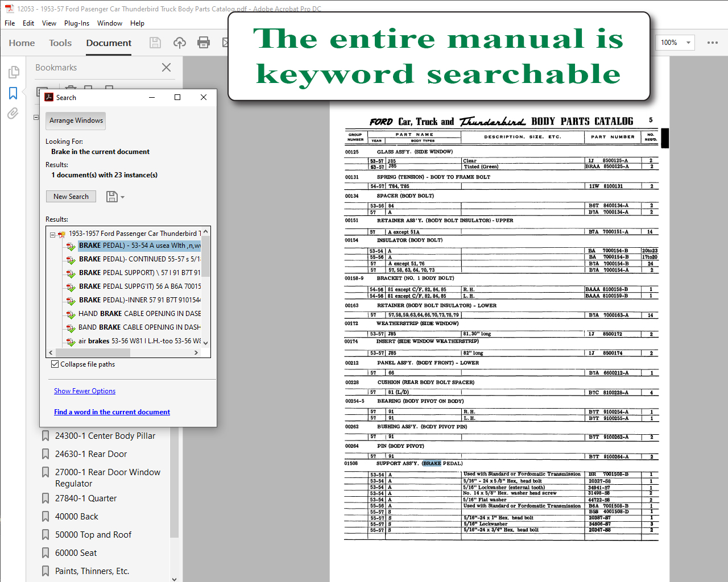
Task: Select the Document tab
Action: click(x=109, y=43)
